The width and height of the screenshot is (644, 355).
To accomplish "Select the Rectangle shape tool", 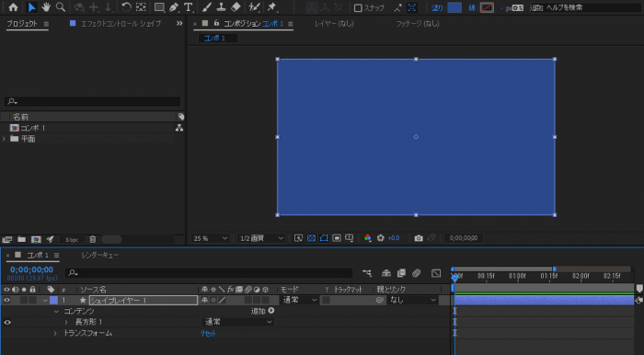I will pyautogui.click(x=159, y=7).
